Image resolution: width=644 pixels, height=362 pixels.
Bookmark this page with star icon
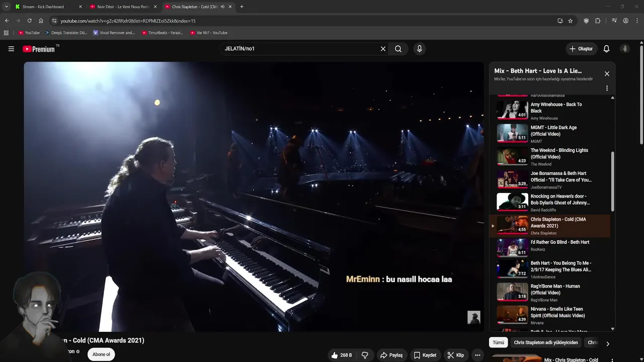pyautogui.click(x=570, y=21)
